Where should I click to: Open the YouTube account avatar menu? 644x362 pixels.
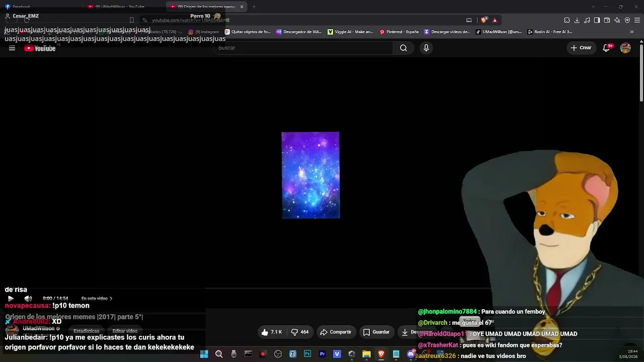[x=625, y=48]
